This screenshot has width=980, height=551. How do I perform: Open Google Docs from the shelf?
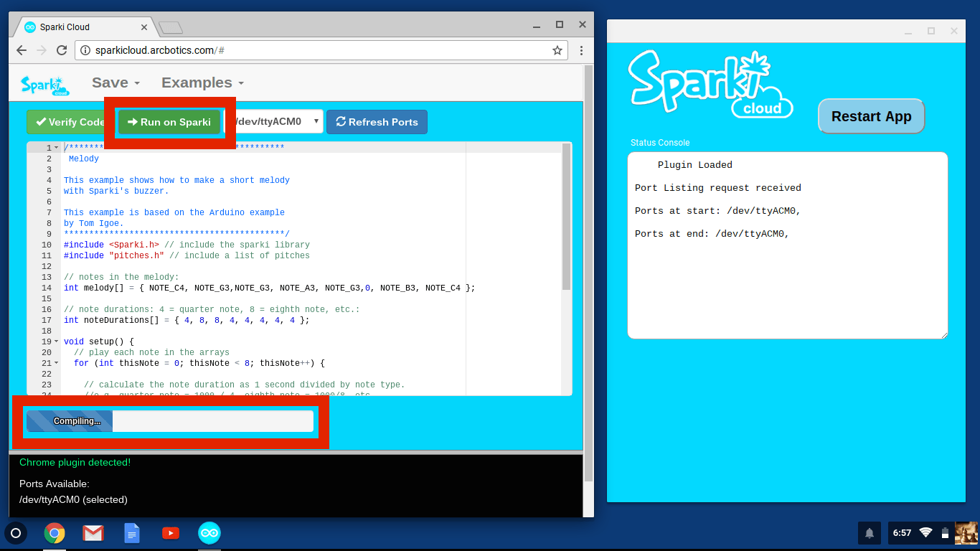(132, 533)
